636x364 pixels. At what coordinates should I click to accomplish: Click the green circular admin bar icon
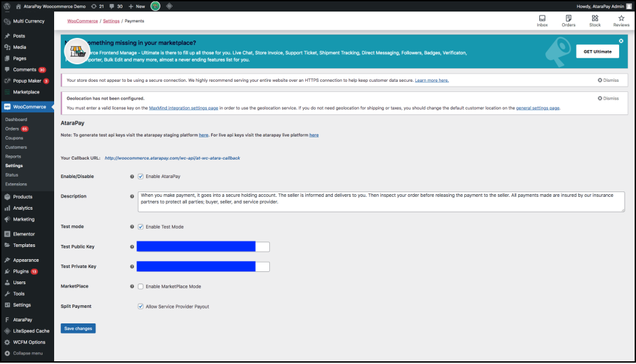[156, 6]
